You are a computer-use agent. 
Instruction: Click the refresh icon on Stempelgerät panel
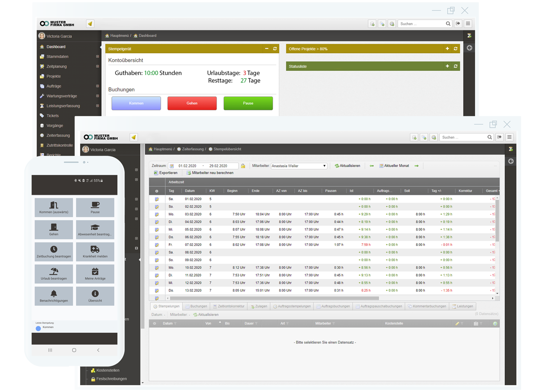tap(275, 49)
